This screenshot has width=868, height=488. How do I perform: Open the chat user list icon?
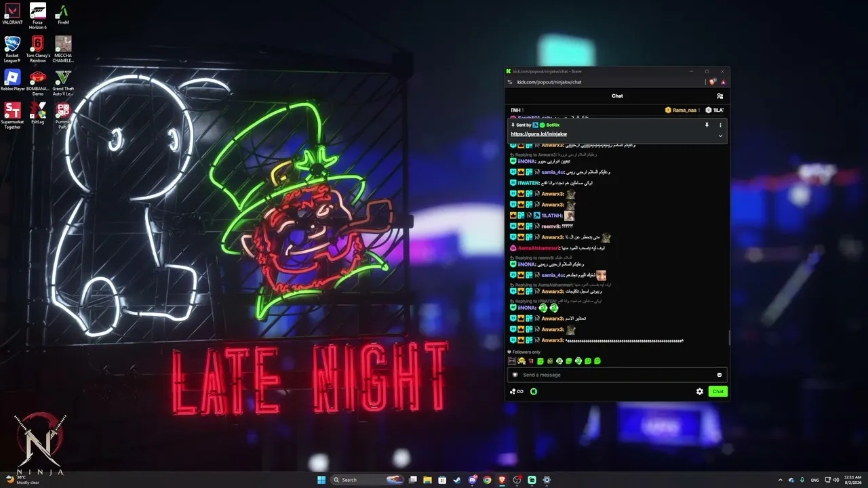pyautogui.click(x=719, y=96)
